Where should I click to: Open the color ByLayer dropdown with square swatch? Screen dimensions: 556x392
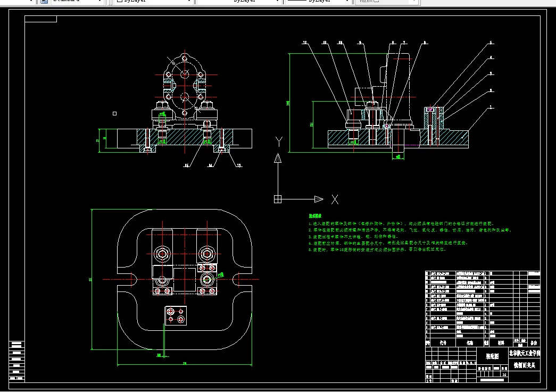(x=154, y=2)
